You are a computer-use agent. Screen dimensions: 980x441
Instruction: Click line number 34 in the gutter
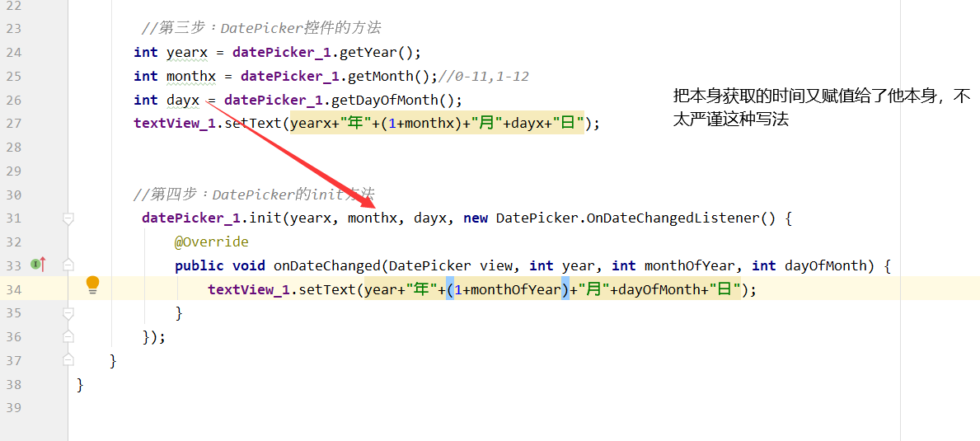[12, 289]
